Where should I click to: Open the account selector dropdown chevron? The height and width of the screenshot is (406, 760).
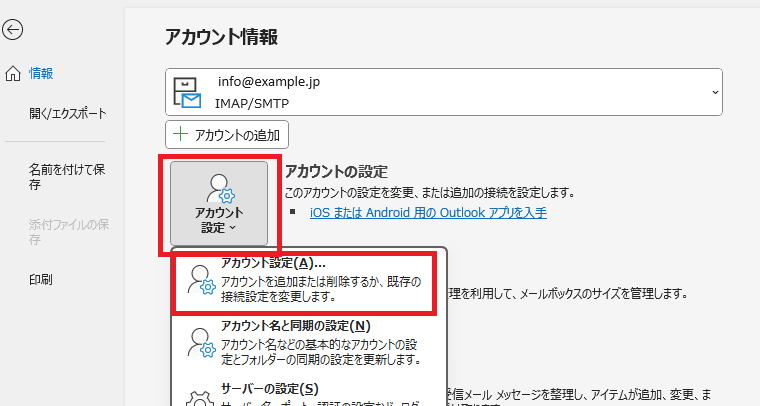pos(714,92)
